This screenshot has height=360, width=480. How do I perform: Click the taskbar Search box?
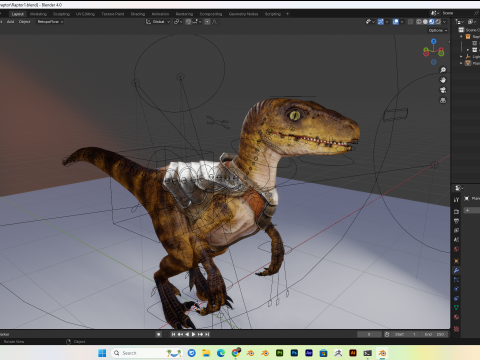[148, 353]
